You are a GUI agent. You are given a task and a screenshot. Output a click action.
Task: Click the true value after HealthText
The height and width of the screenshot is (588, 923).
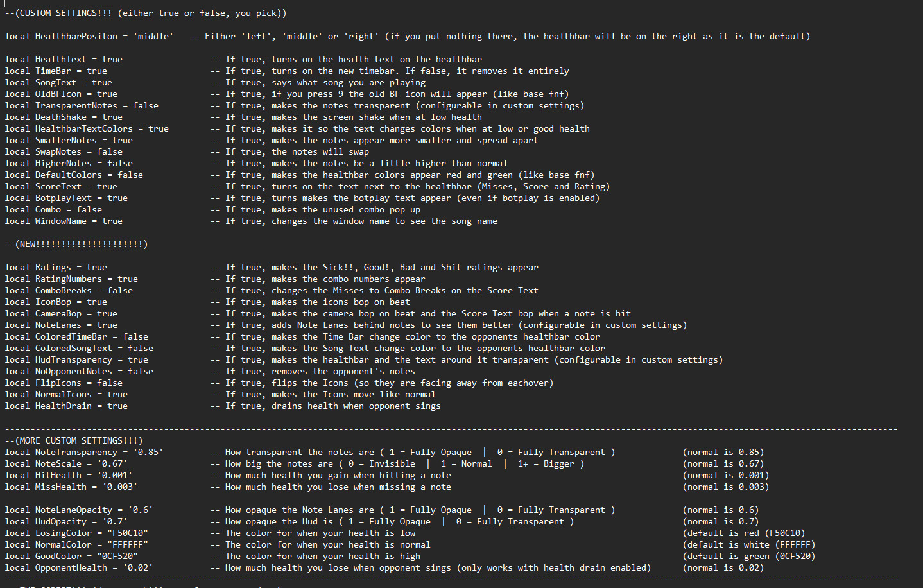click(x=112, y=60)
